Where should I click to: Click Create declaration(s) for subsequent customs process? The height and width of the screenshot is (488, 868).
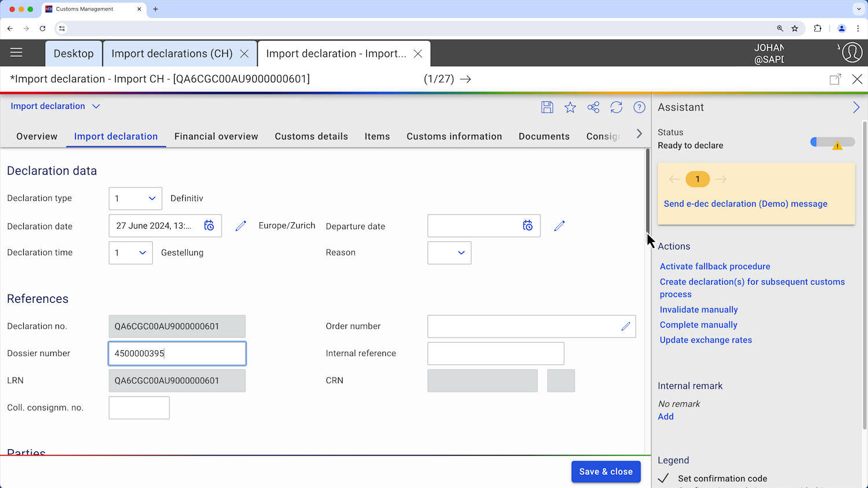[752, 288]
